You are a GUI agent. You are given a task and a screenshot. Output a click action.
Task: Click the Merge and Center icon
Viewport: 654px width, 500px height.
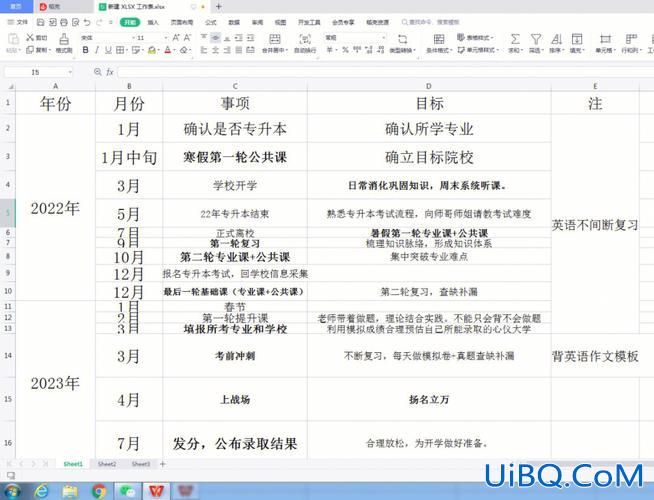[274, 39]
